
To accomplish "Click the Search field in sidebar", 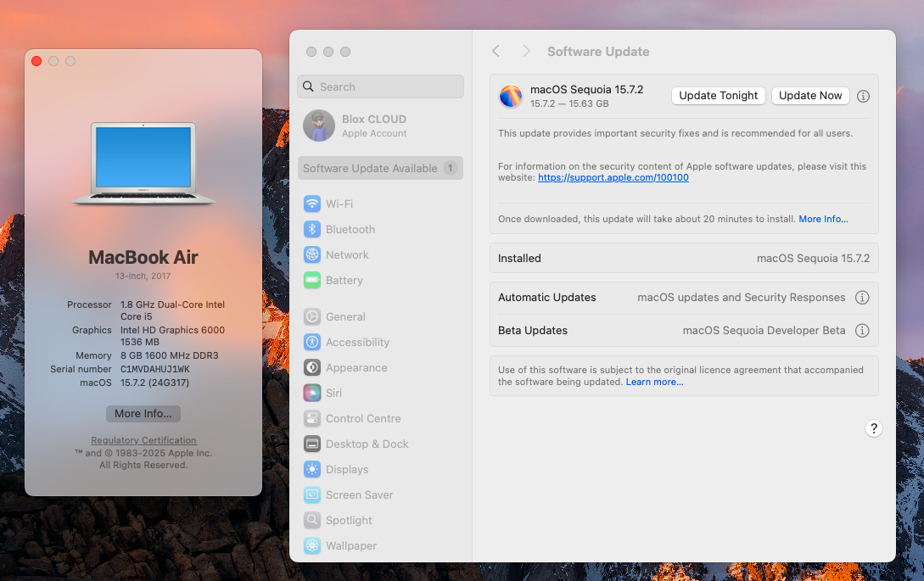I will [x=380, y=87].
